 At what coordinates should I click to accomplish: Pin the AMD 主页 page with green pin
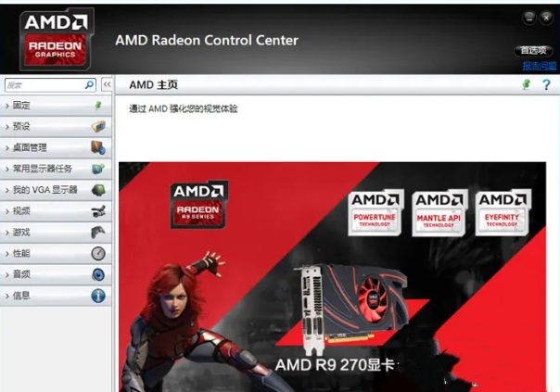point(526,84)
